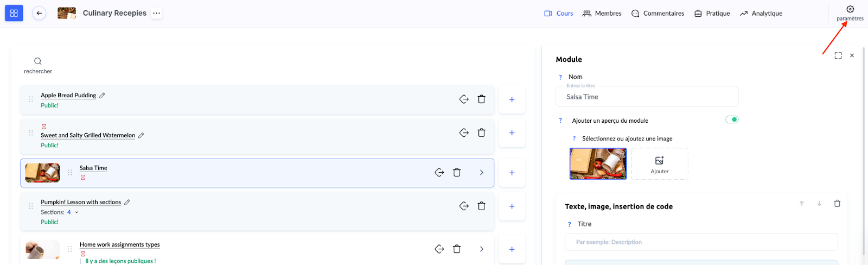Viewport: 868px width, 265px height.
Task: Edit Apple Bread Pudding title pencil icon
Action: pyautogui.click(x=102, y=96)
